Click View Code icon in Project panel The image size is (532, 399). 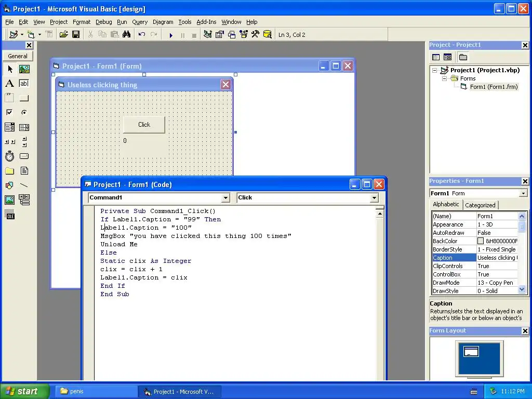pos(436,57)
